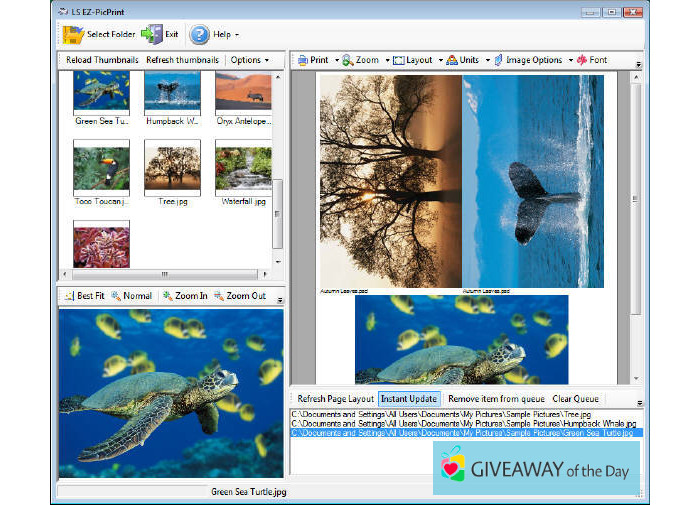Screen dimensions: 700x505
Task: Click the Clear Queue button
Action: [x=575, y=399]
